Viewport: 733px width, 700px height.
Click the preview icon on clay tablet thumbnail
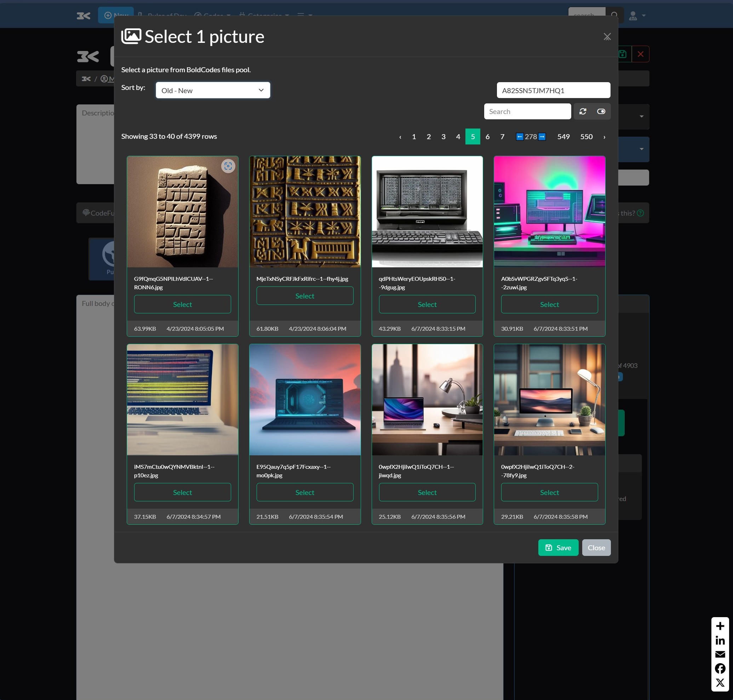(228, 166)
